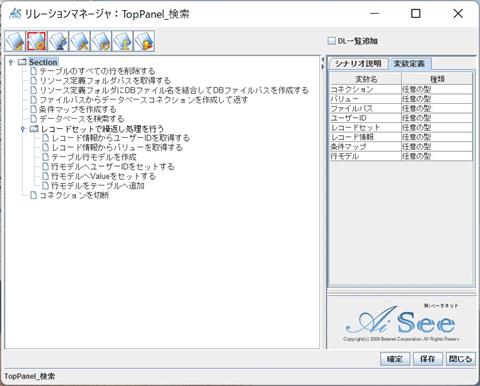Collapse the Section root node toggle

click(11, 62)
